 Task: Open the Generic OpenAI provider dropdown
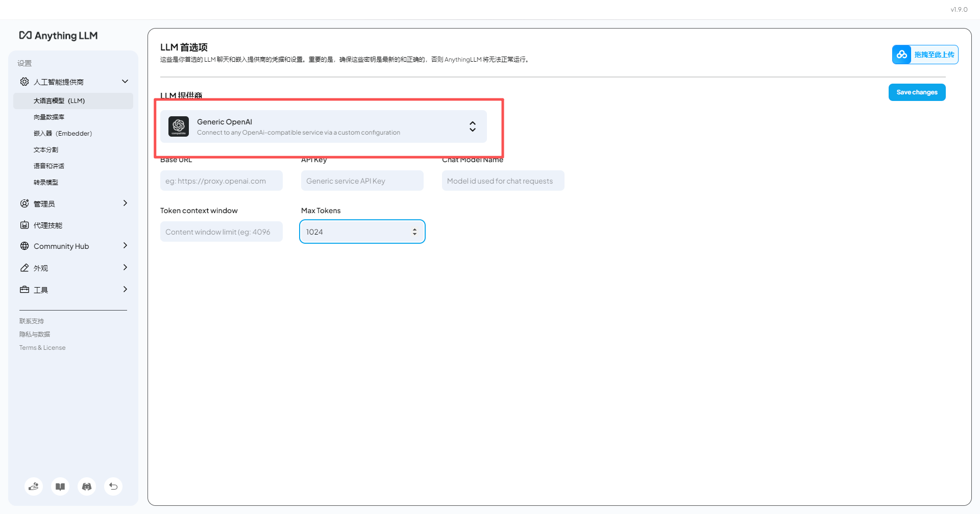tap(324, 126)
